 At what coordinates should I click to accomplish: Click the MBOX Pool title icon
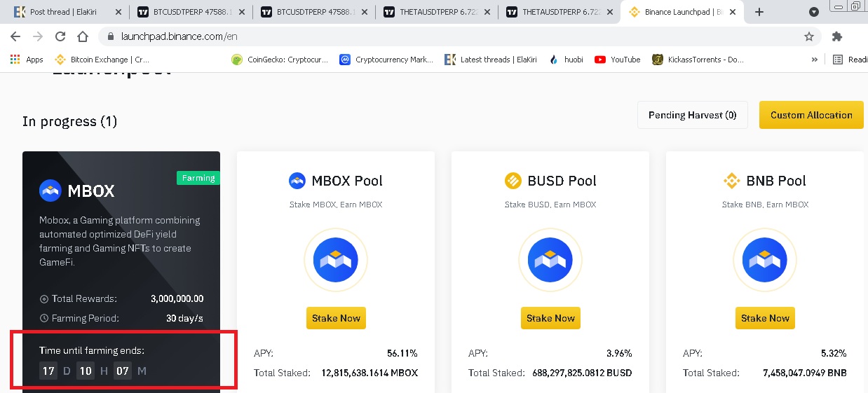298,181
